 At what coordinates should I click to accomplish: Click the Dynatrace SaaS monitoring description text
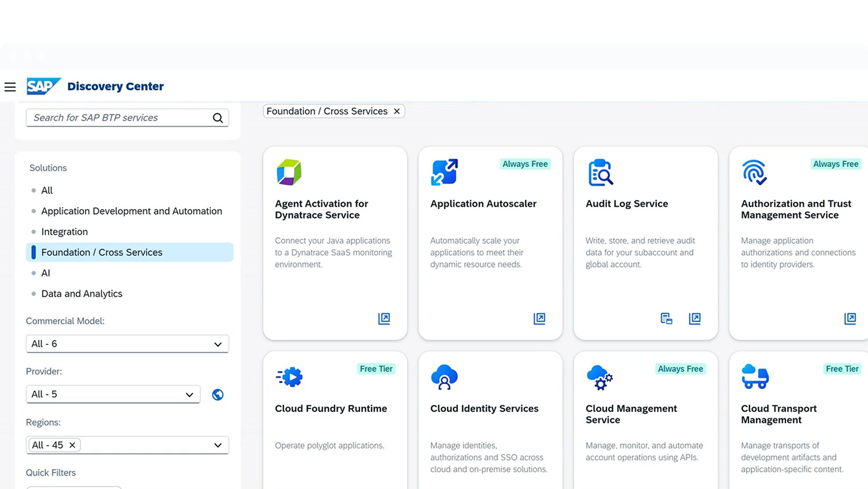(x=334, y=253)
